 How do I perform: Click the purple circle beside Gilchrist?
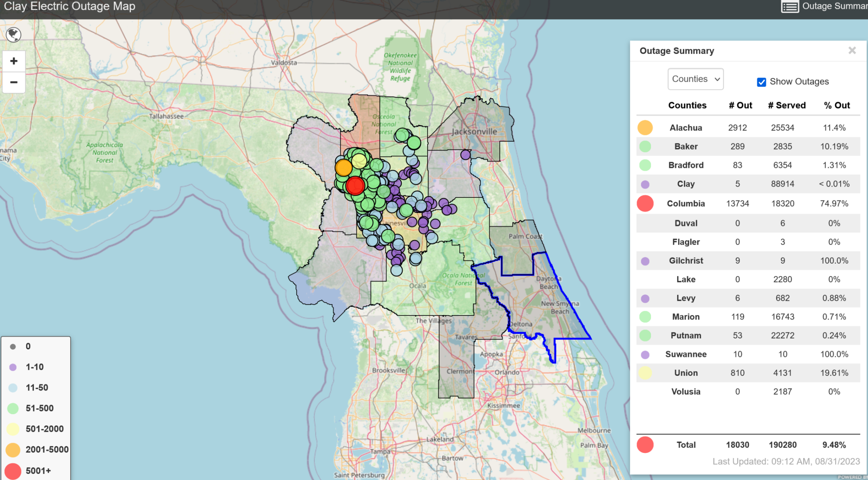click(x=645, y=261)
